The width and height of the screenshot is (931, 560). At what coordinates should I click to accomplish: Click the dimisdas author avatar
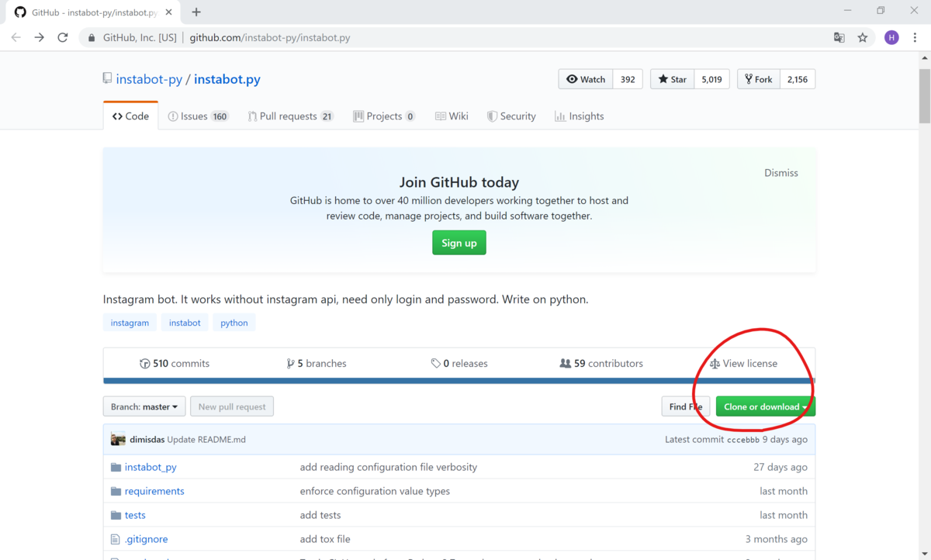point(118,439)
